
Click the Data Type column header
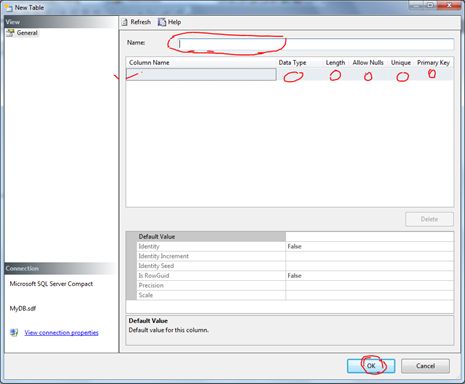click(x=292, y=63)
